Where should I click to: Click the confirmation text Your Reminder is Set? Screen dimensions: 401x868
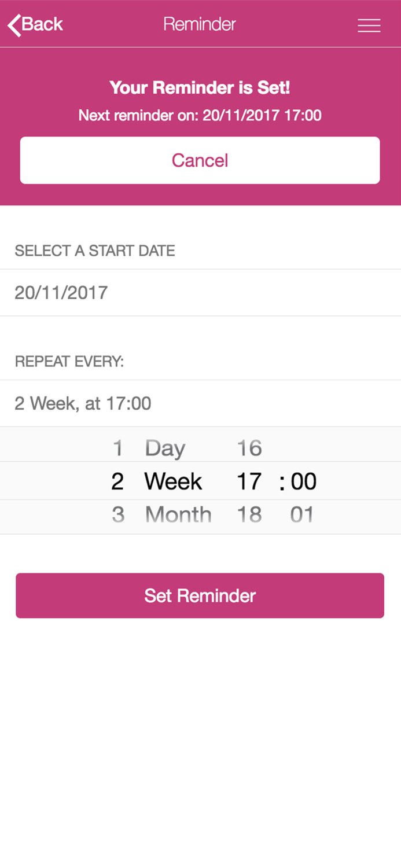[x=200, y=87]
